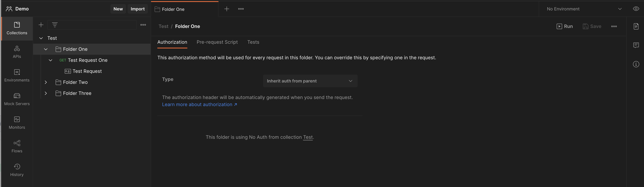Open the Inherit auth from parent dropdown
The width and height of the screenshot is (644, 187).
coord(310,81)
